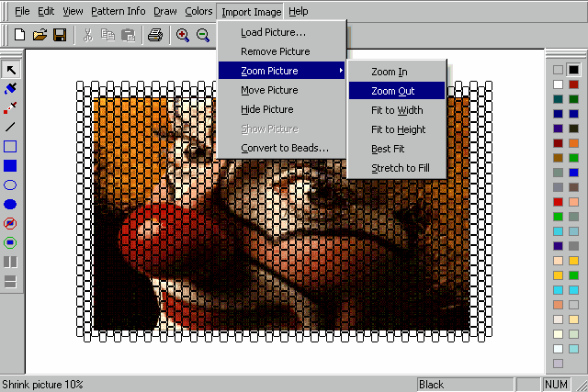Pick the orange color swatch

[x=573, y=143]
